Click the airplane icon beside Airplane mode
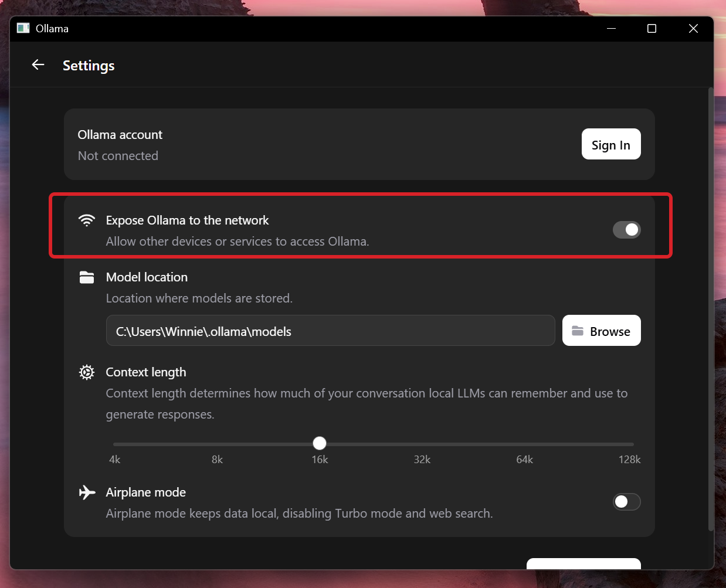726x588 pixels. pos(87,492)
